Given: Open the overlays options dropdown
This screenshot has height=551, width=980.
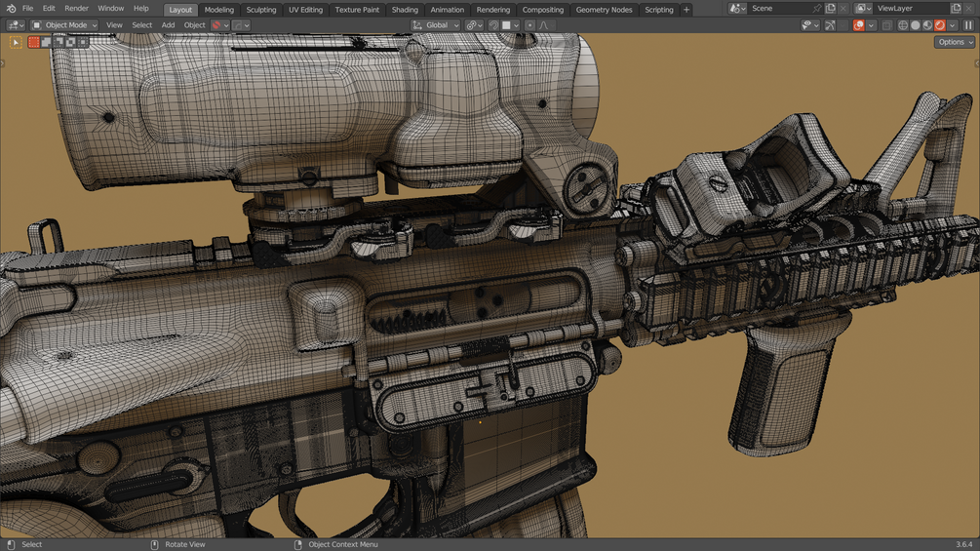Looking at the screenshot, I should pyautogui.click(x=871, y=25).
